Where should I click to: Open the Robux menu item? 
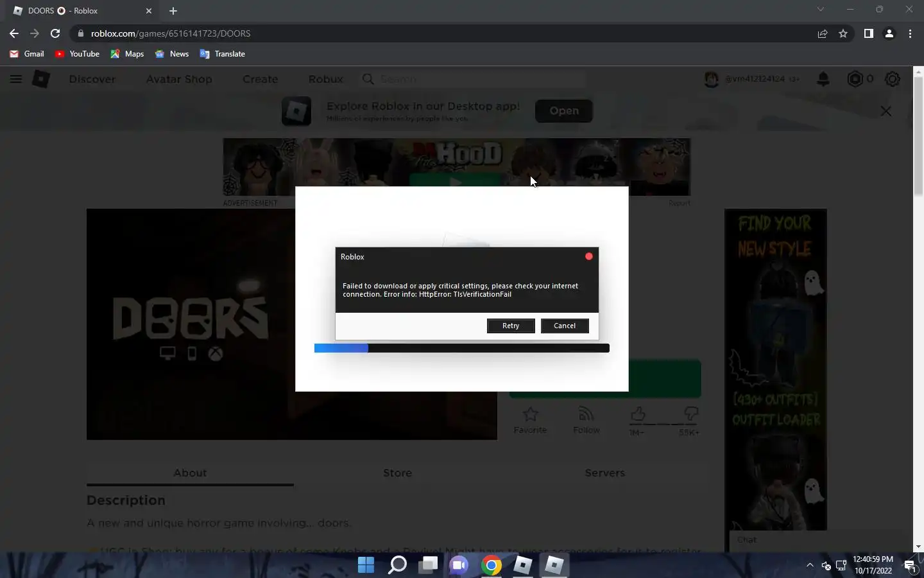tap(325, 79)
